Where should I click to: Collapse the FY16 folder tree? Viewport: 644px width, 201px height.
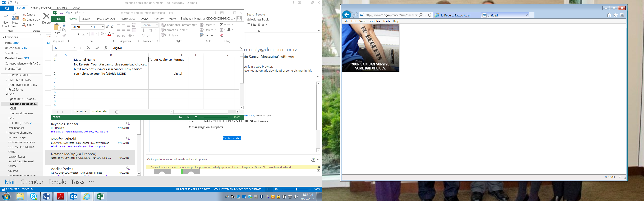coord(7,94)
